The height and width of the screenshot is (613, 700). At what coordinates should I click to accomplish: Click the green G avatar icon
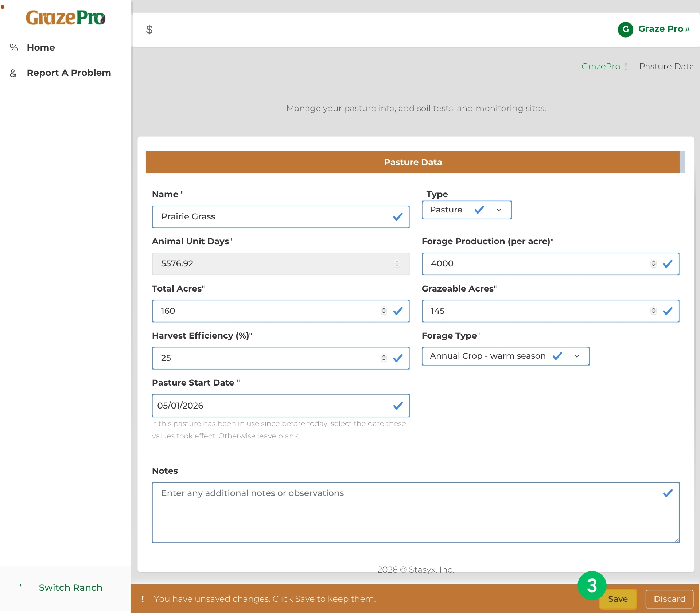(625, 29)
